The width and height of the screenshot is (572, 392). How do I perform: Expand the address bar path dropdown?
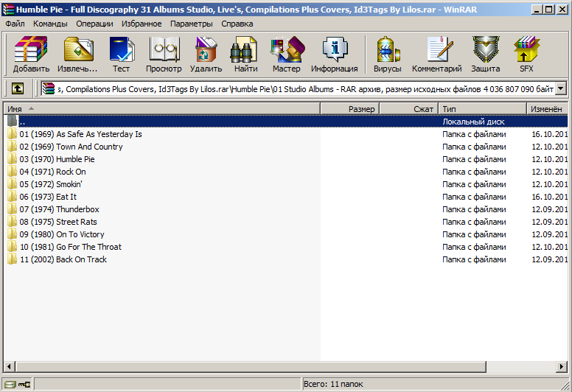(x=561, y=88)
